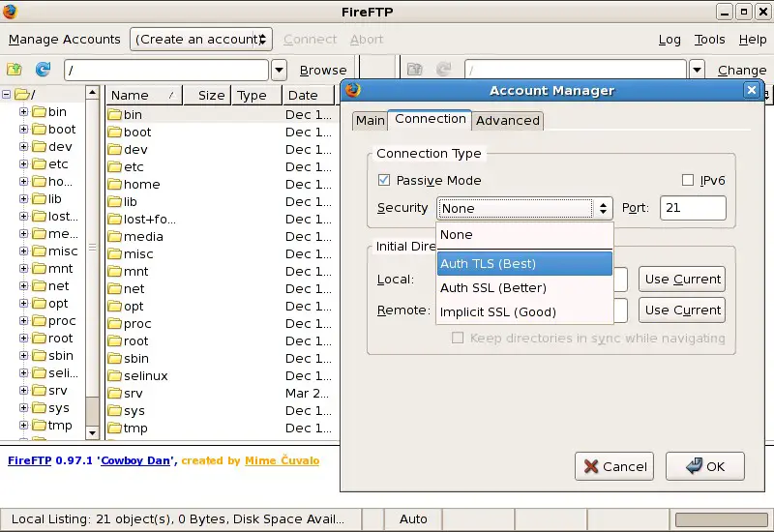Collapse the root / tree node
Viewport: 774px width, 532px height.
click(x=6, y=94)
